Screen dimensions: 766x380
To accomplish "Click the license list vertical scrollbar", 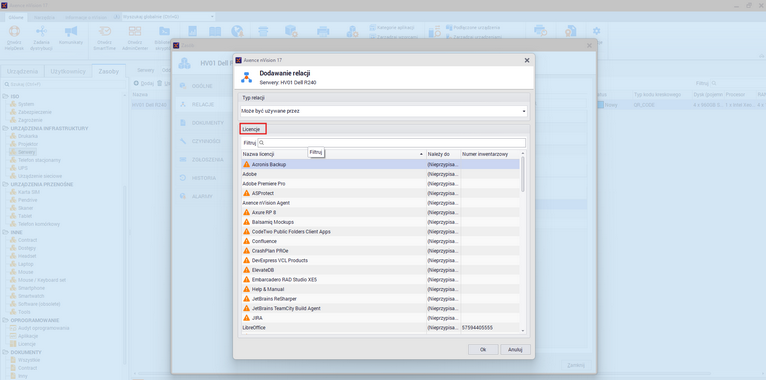I will click(523, 174).
